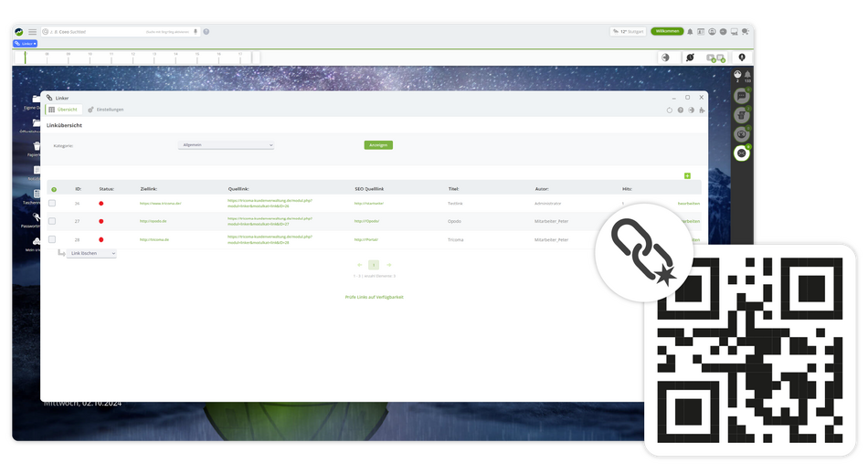Click the weather widget for Stuttgart
Image resolution: width=868 pixels, height=474 pixels.
coord(629,32)
